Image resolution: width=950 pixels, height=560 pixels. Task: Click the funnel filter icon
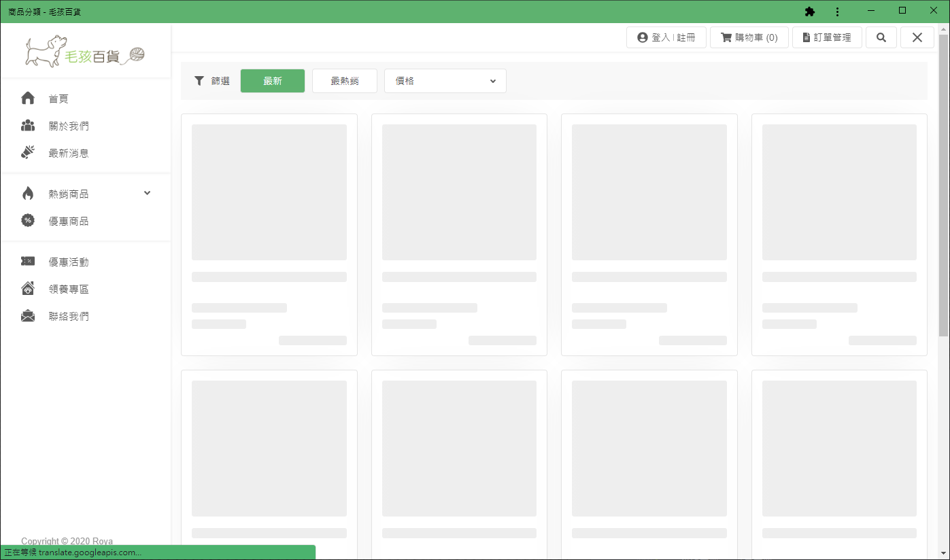[x=199, y=81]
